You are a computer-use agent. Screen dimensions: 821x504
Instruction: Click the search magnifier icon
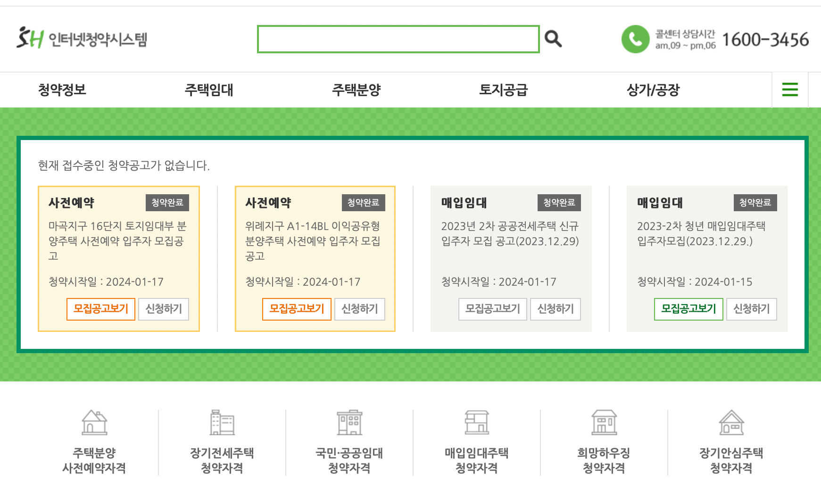click(x=554, y=39)
